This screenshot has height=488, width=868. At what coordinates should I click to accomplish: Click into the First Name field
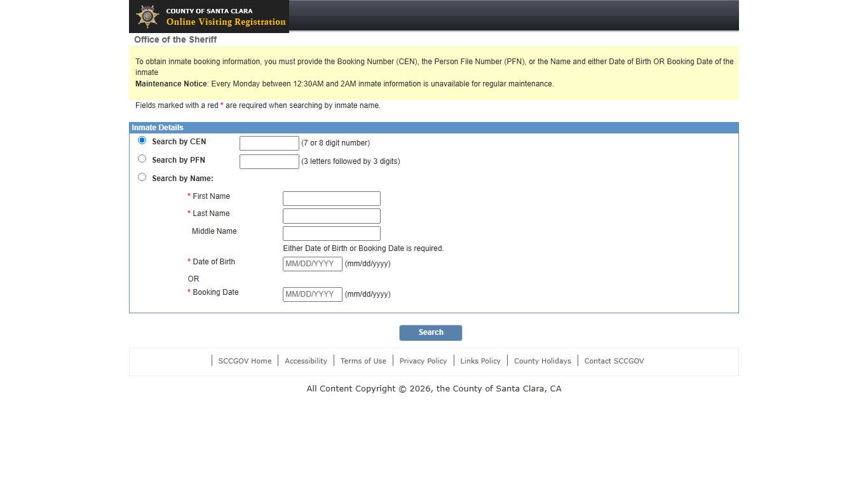pyautogui.click(x=331, y=198)
